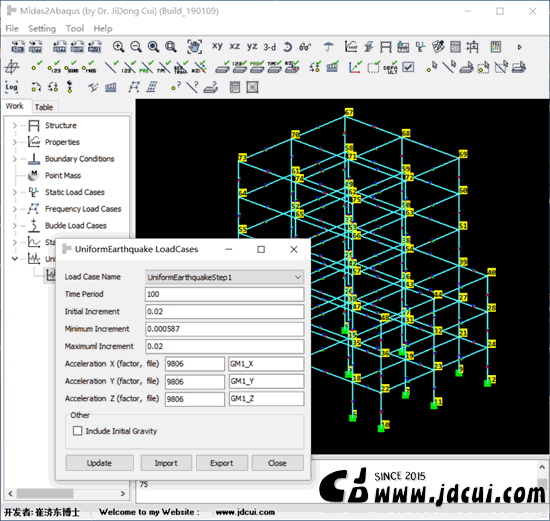Click the frame structure toolbar icon
The width and height of the screenshot is (550, 521).
[x=386, y=47]
